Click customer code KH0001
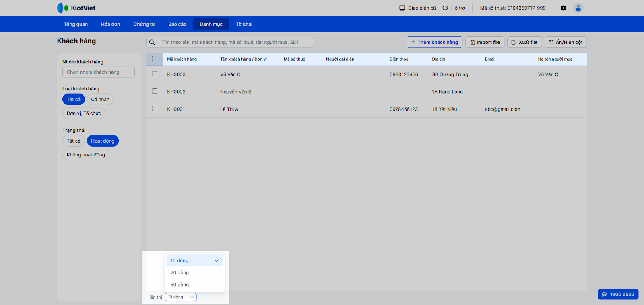This screenshot has width=644, height=305. pos(176,109)
